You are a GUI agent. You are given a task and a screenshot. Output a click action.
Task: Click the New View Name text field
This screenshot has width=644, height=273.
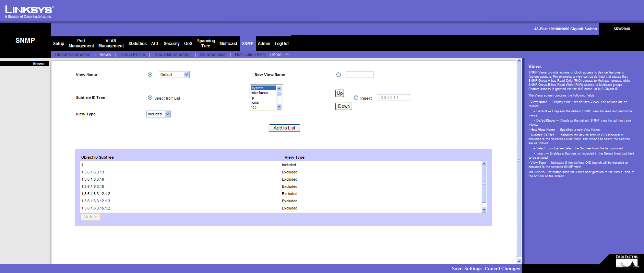tap(359, 75)
